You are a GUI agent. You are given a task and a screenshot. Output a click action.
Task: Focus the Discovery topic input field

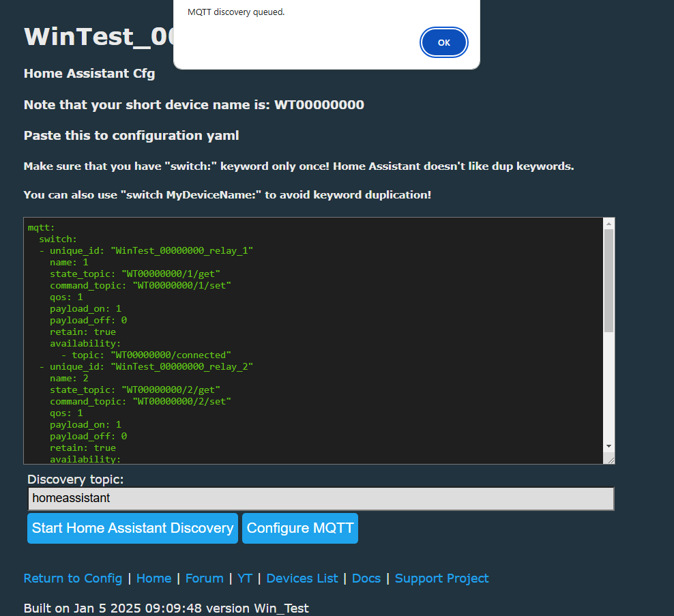321,498
